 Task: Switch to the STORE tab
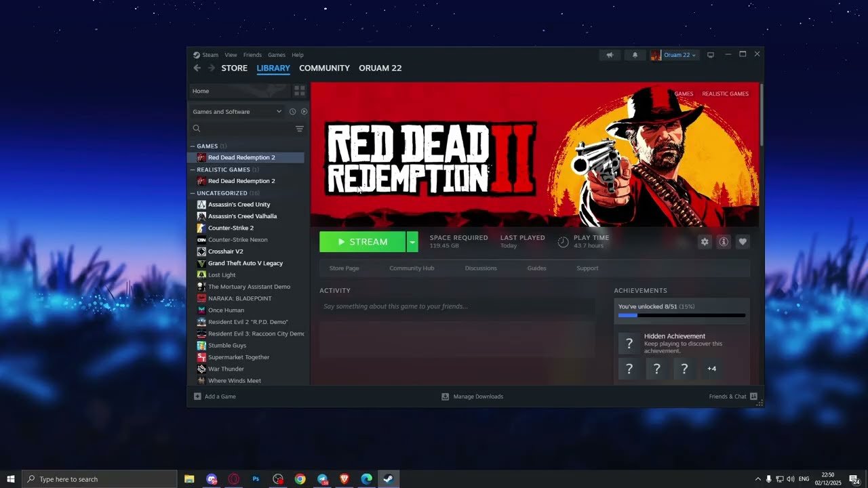[234, 68]
